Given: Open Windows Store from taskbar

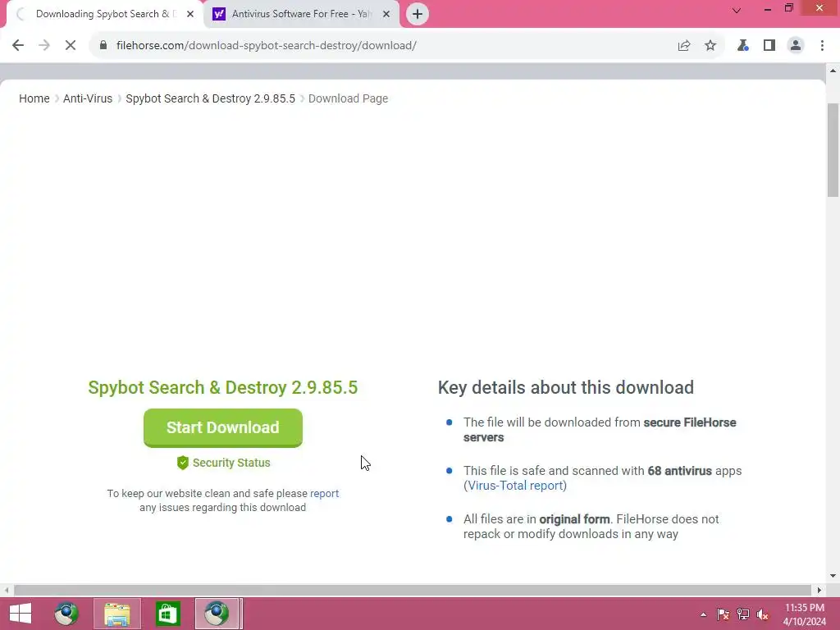Looking at the screenshot, I should click(167, 614).
